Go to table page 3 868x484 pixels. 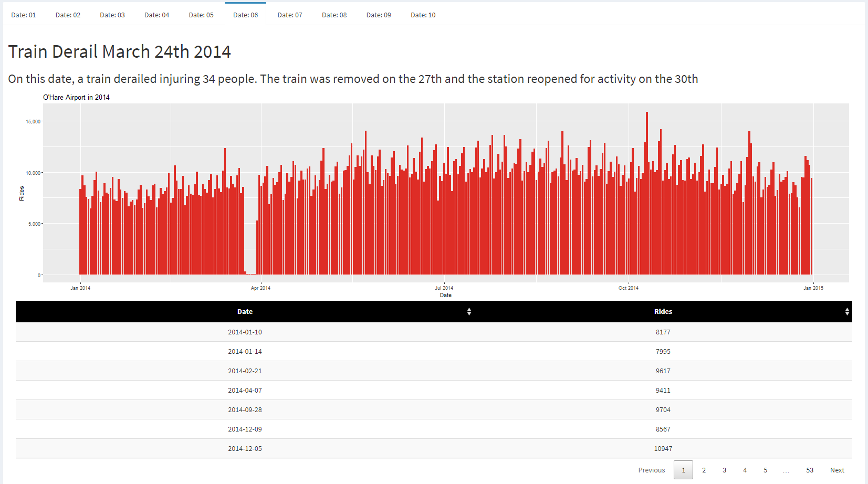coord(725,470)
